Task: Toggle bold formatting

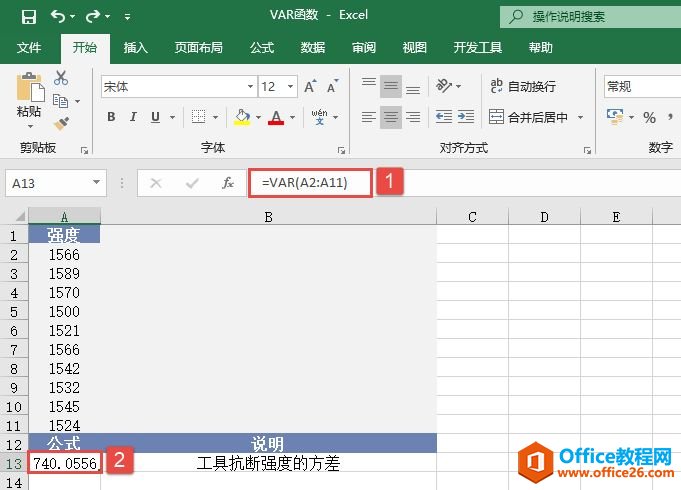Action: 111,116
